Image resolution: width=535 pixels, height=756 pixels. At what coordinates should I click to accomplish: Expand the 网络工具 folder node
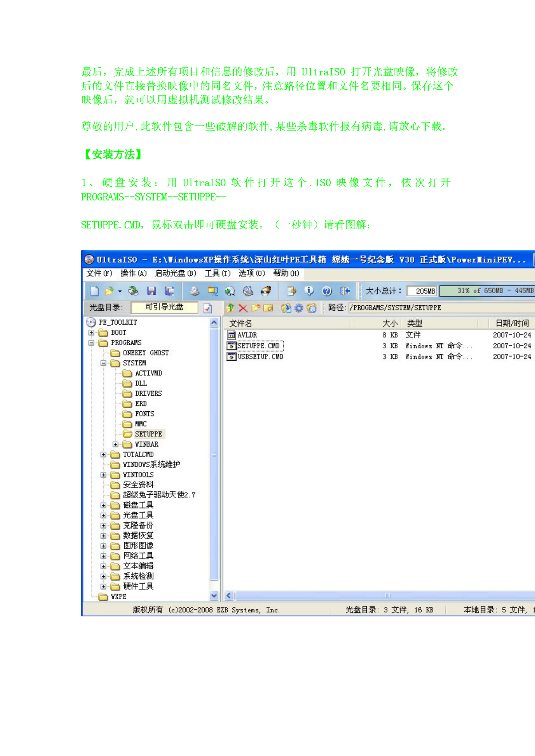[x=103, y=556]
